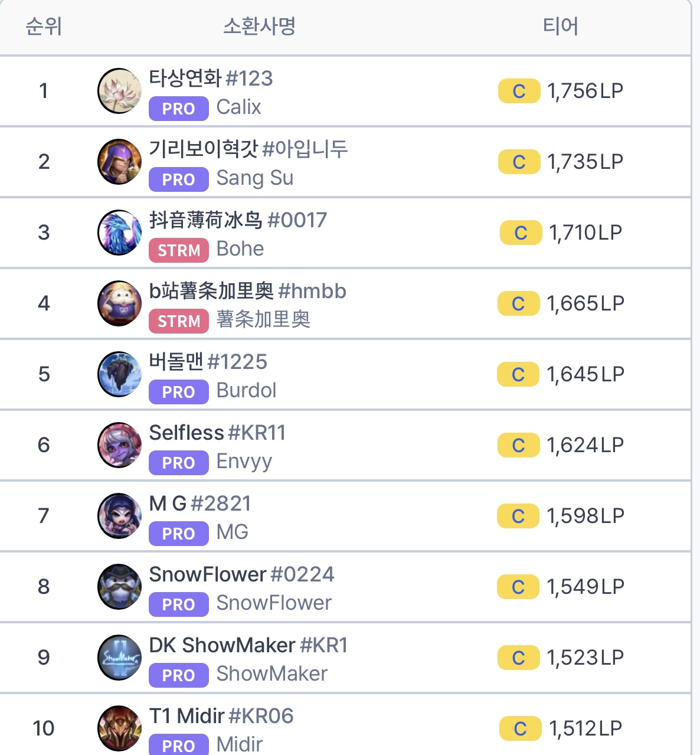Click the Challenger C badge at rank 1
Screen dimensions: 700x755
pos(519,91)
